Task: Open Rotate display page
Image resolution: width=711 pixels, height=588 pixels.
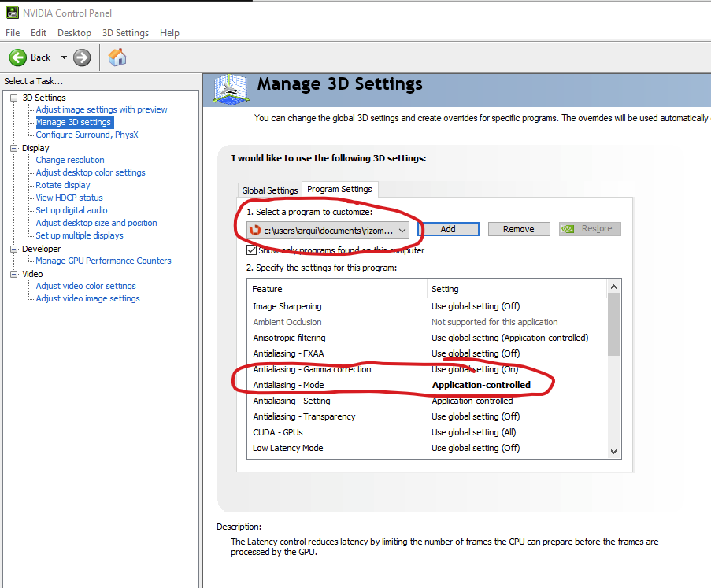Action: click(63, 185)
